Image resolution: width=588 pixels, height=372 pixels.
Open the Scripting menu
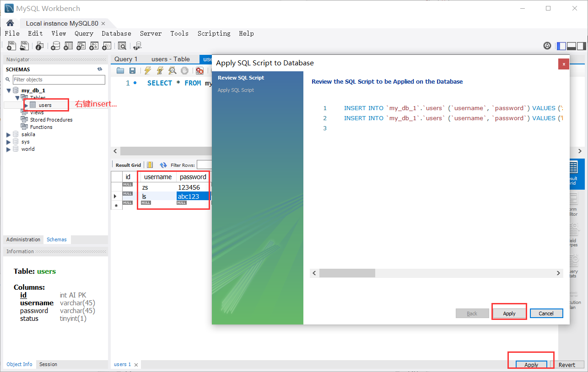point(214,33)
